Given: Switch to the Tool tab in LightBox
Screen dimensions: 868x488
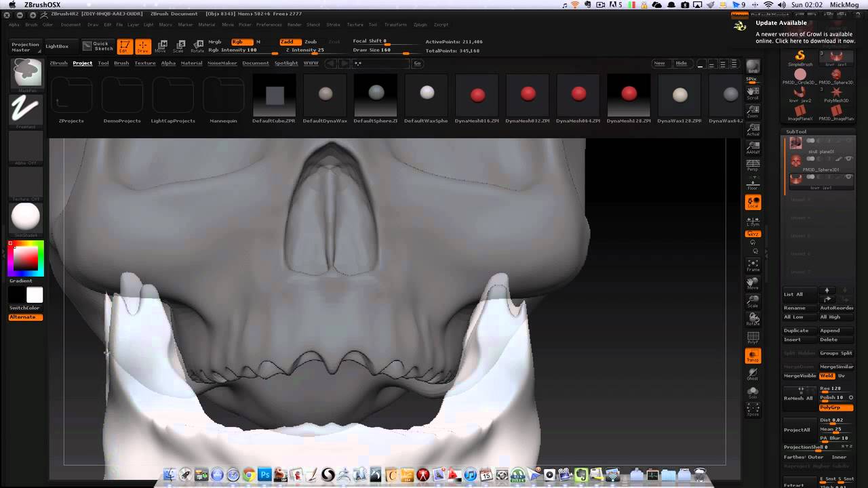Looking at the screenshot, I should point(103,63).
